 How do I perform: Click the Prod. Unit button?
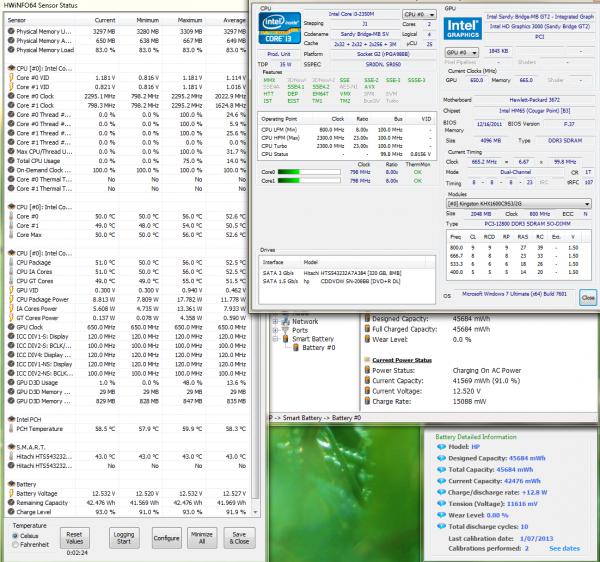point(279,54)
